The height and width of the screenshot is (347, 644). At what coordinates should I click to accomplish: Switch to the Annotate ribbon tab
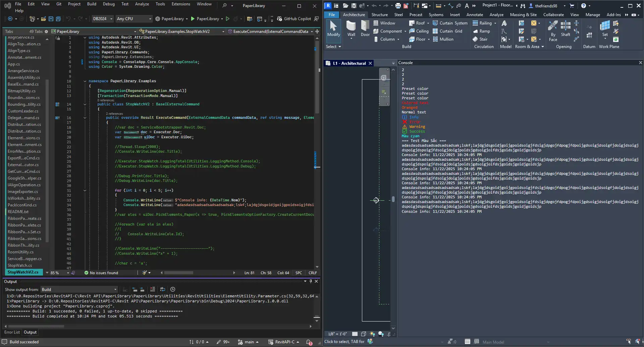click(x=475, y=14)
